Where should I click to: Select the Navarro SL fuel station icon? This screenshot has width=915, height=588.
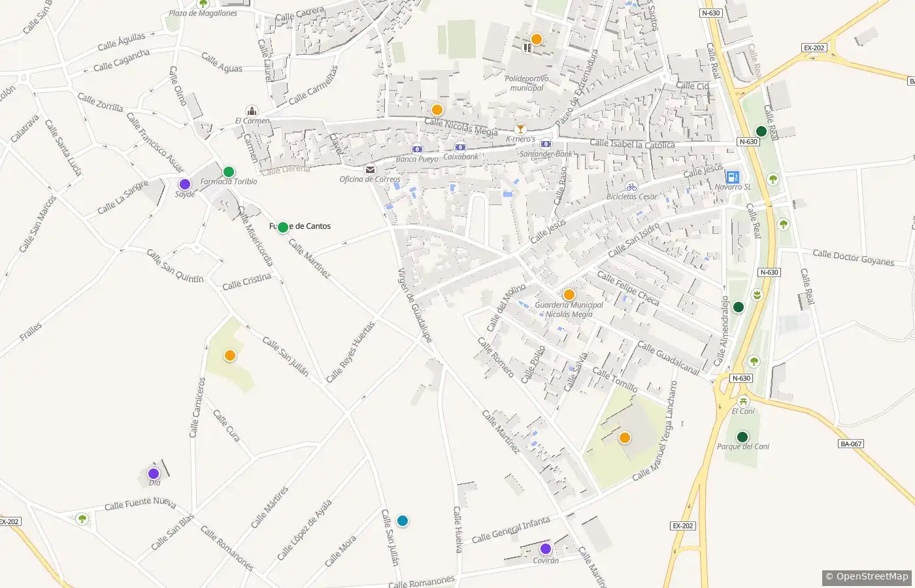coord(733,177)
